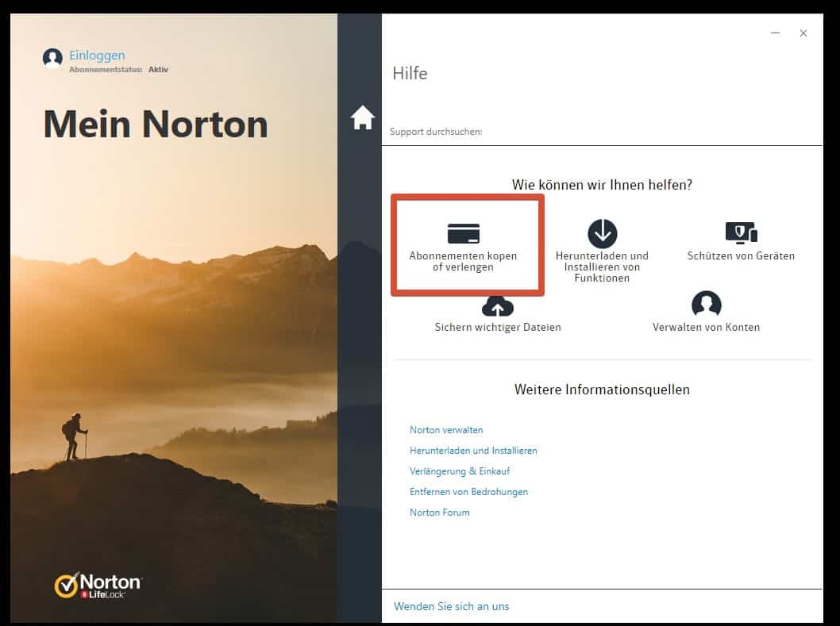The image size is (840, 626).
Task: Open the Norton Forum link
Action: point(439,513)
